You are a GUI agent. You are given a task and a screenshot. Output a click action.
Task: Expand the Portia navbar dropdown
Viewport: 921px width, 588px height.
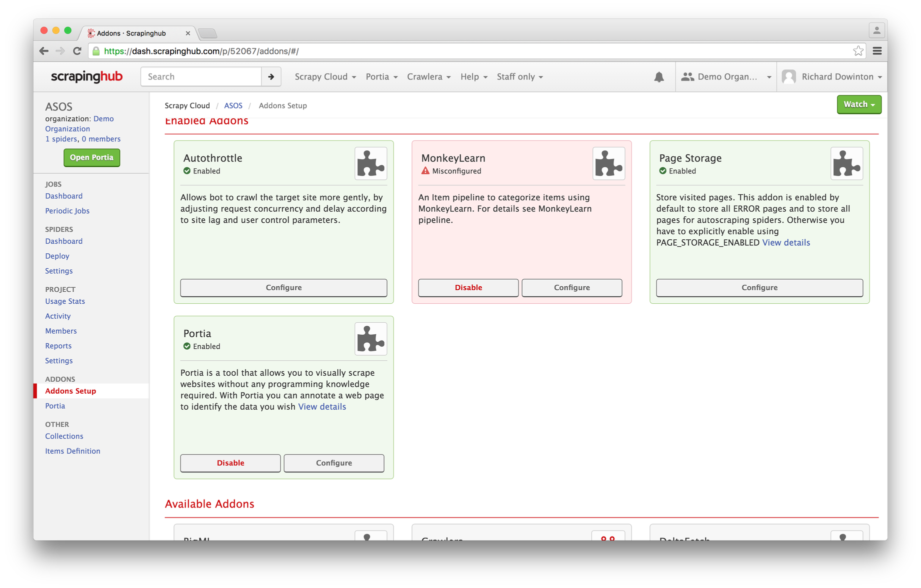point(381,77)
